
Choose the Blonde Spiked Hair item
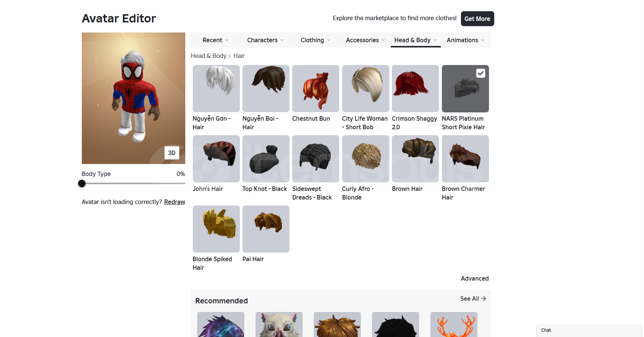point(216,229)
